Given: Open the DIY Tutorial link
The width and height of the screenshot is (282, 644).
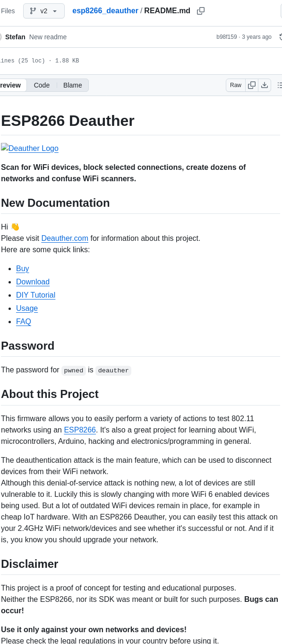Looking at the screenshot, I should 35,295.
